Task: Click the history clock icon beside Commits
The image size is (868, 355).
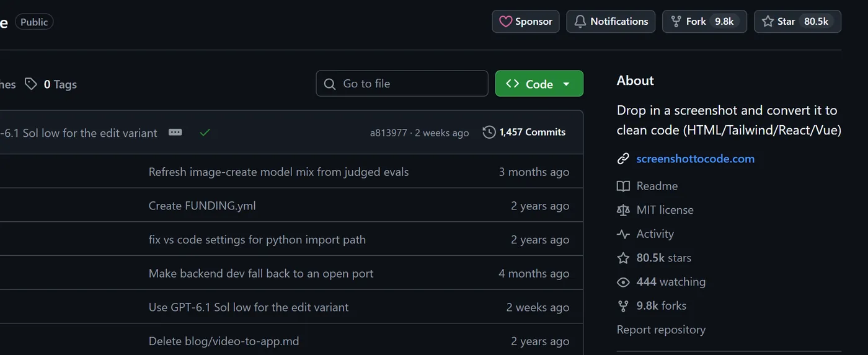Action: [489, 132]
